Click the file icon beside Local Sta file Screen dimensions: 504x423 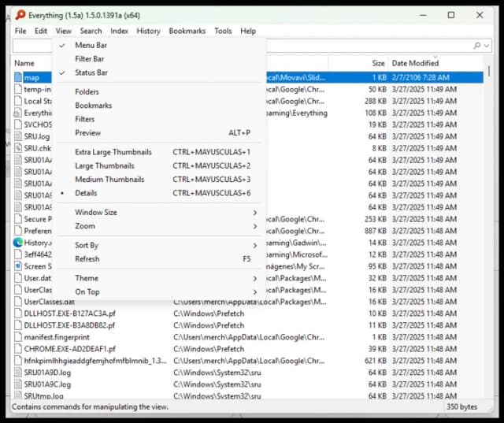18,101
